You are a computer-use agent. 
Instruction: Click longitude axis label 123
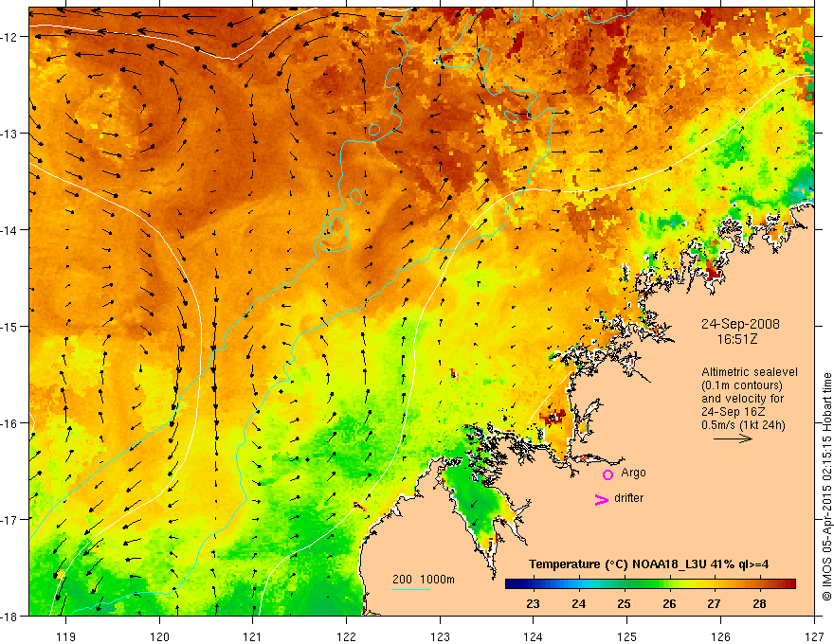point(440,636)
